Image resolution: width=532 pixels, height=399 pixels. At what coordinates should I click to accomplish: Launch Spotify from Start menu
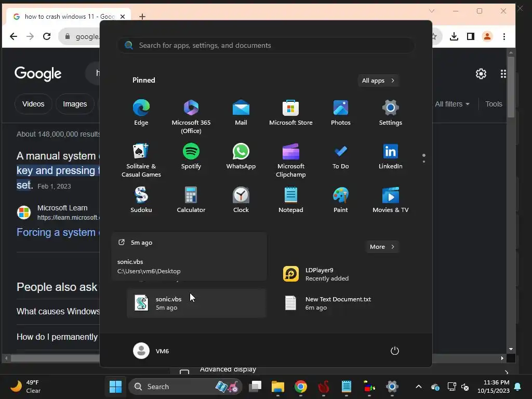click(191, 157)
